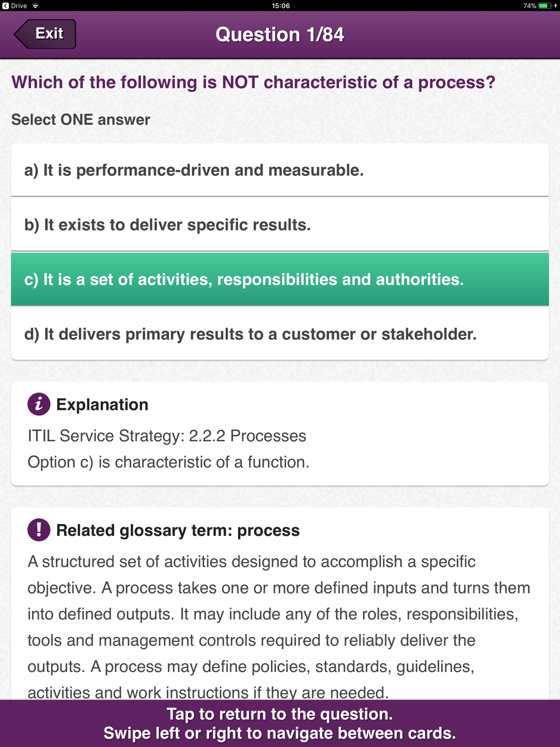Tap the glossary definition paragraph for process

279,627
